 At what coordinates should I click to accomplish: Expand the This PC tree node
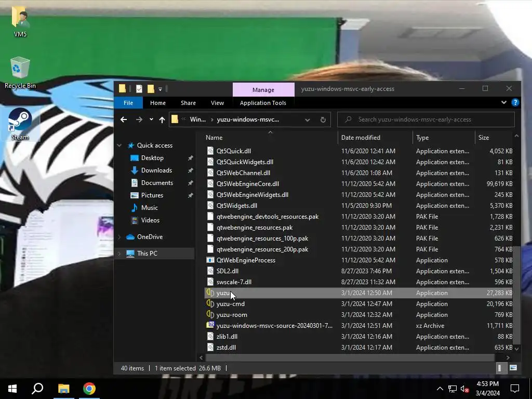pyautogui.click(x=119, y=254)
